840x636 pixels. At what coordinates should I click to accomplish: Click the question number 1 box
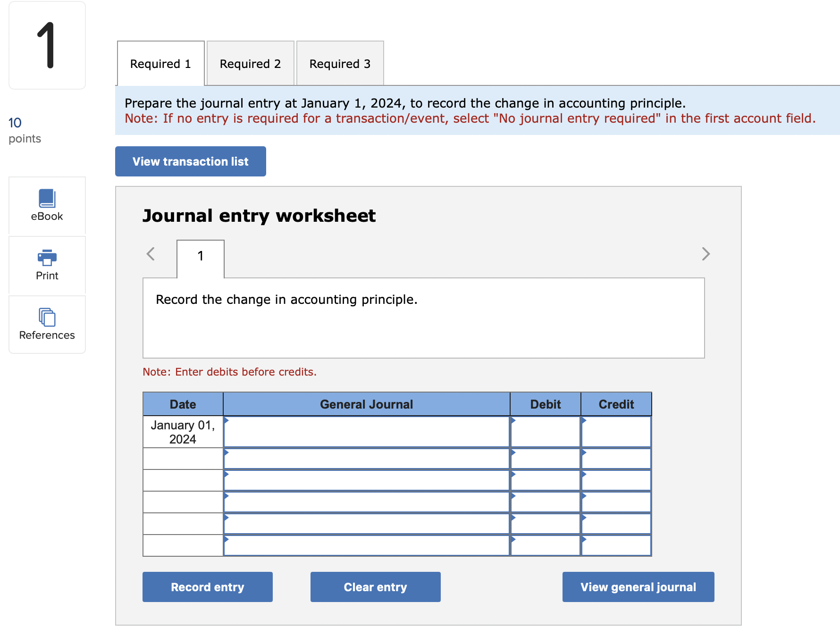(x=47, y=45)
